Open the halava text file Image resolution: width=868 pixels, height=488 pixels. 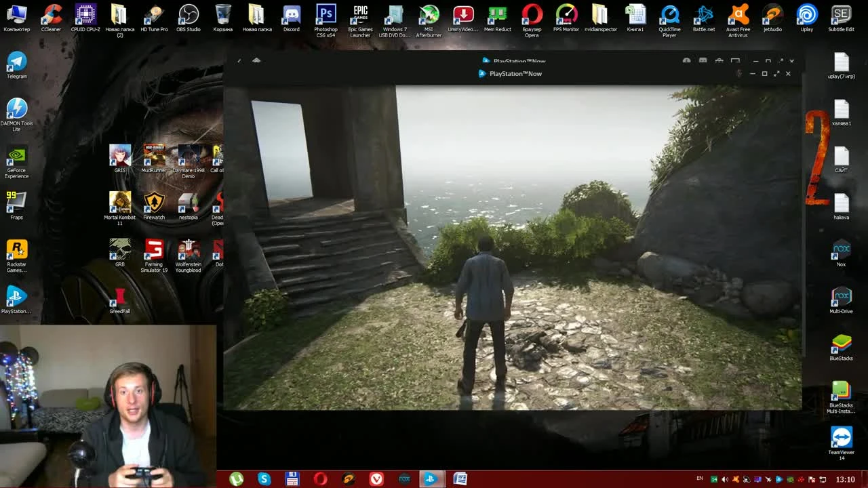[x=841, y=206]
